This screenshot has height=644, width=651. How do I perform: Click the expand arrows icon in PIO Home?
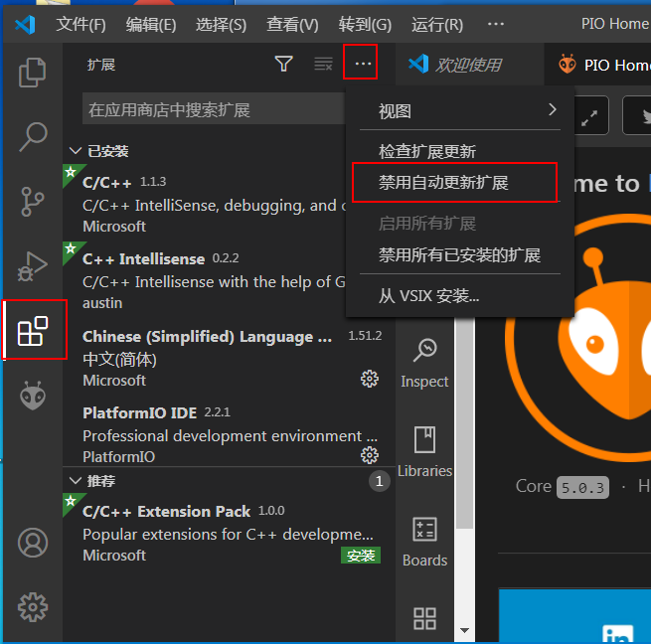589,118
